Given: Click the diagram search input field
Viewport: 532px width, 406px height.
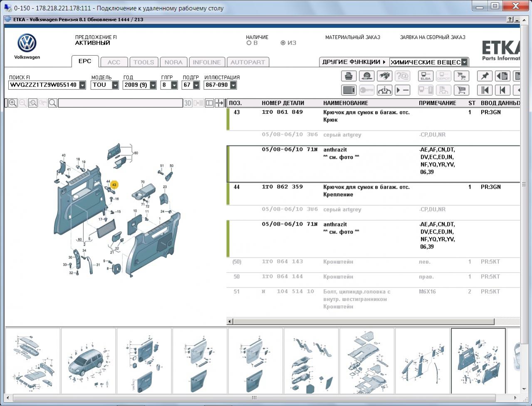Looking at the screenshot, I should tap(120, 103).
